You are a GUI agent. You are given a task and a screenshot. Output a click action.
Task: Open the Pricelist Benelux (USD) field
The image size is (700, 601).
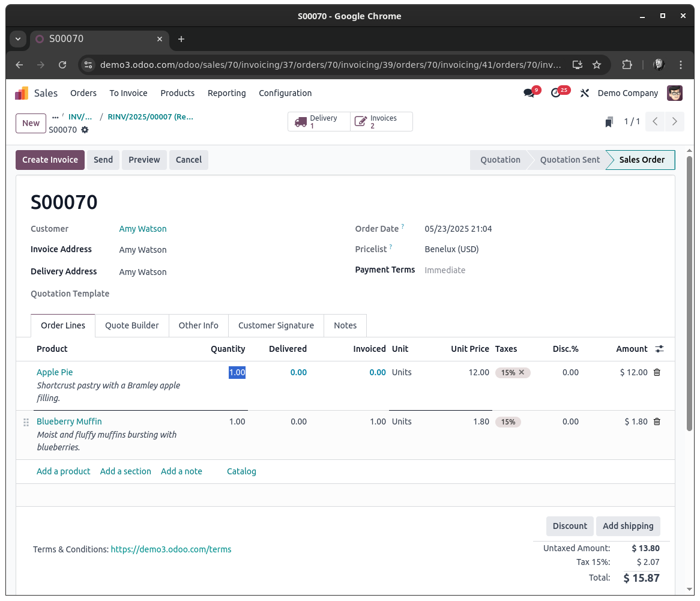[x=451, y=249]
